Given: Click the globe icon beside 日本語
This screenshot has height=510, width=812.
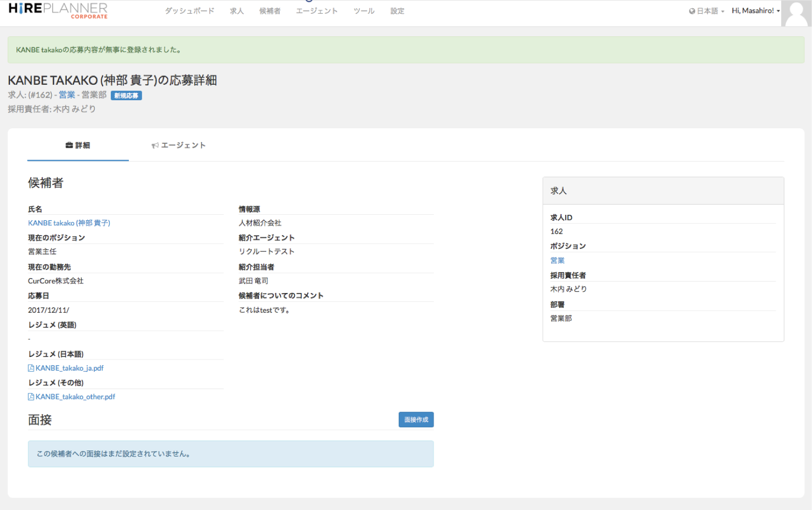Looking at the screenshot, I should (692, 11).
